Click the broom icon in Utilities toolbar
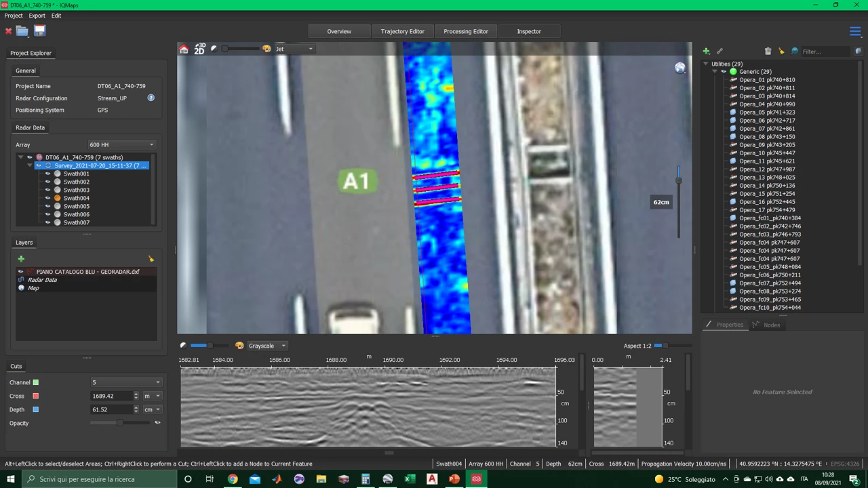 point(781,52)
